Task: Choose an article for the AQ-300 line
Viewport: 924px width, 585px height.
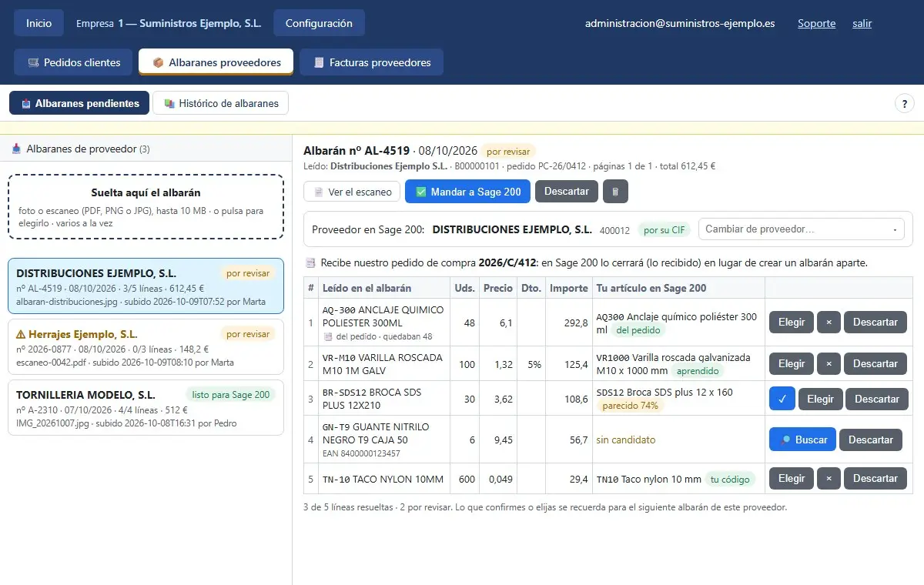Action: tap(792, 322)
